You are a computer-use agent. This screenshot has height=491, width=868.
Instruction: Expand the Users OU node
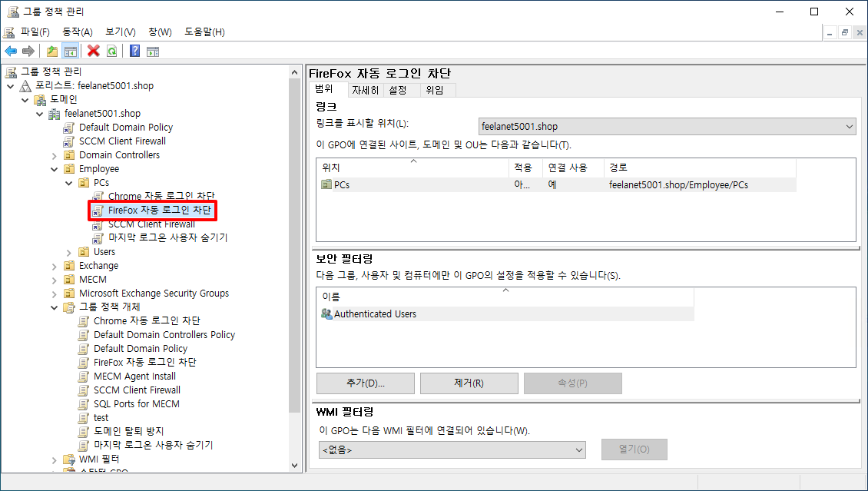(68, 252)
